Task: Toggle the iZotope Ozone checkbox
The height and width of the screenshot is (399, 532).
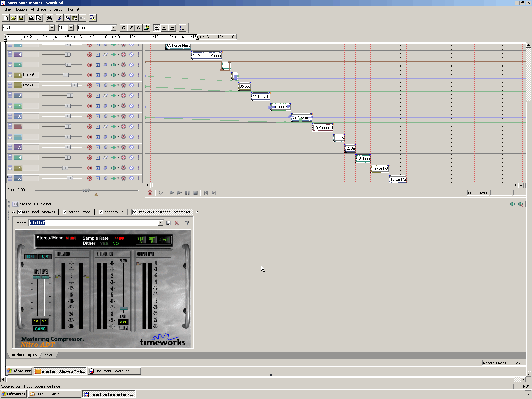Action: [65, 212]
